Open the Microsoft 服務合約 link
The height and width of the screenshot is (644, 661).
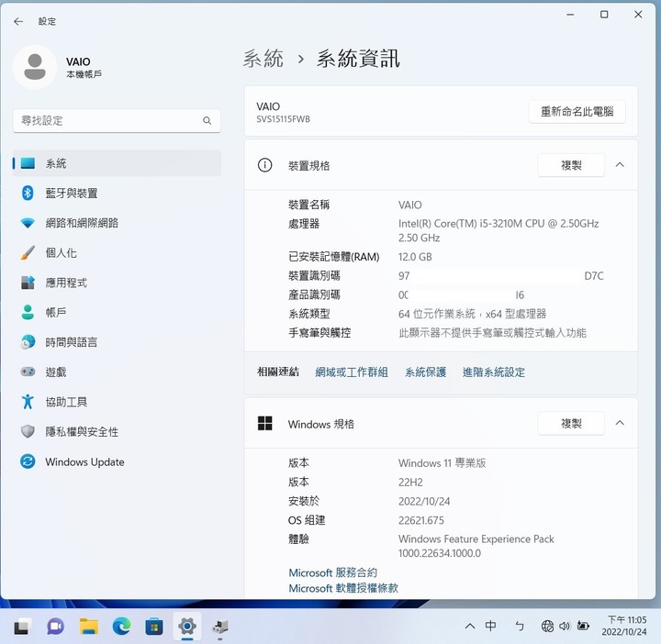[x=332, y=572]
